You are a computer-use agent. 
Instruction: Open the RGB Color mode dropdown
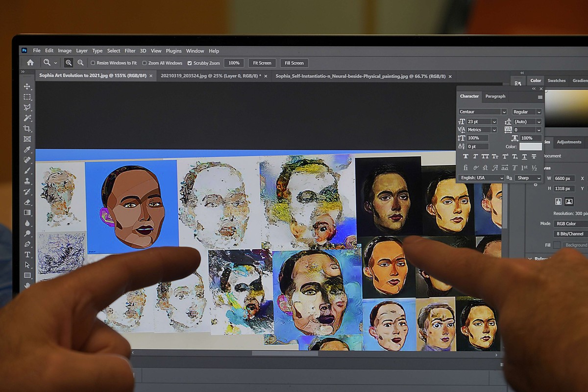[x=571, y=224]
